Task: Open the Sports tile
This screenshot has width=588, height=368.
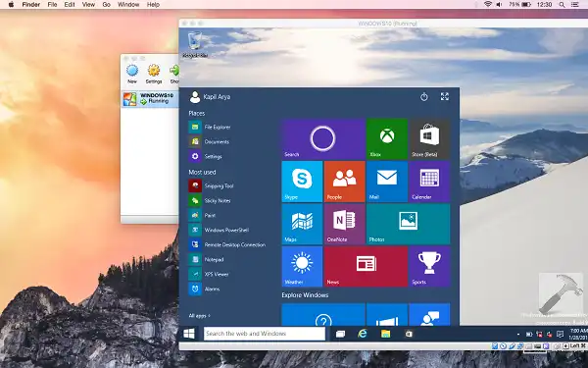Action: pyautogui.click(x=429, y=267)
